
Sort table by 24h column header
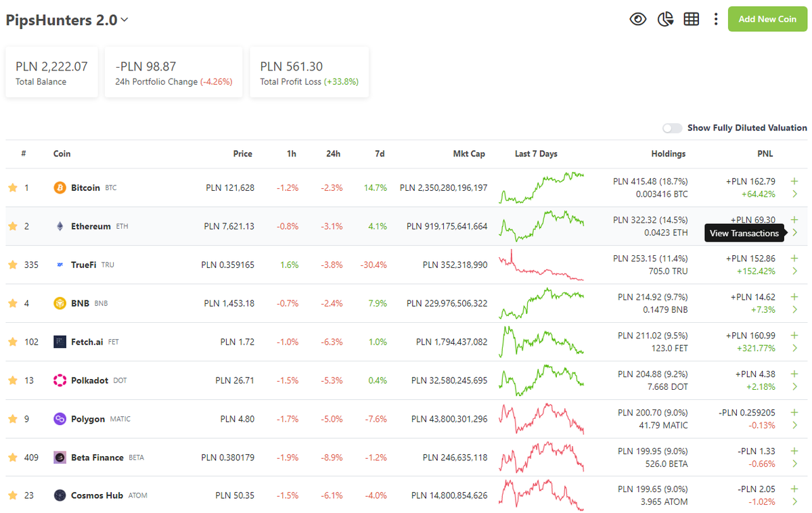click(333, 154)
